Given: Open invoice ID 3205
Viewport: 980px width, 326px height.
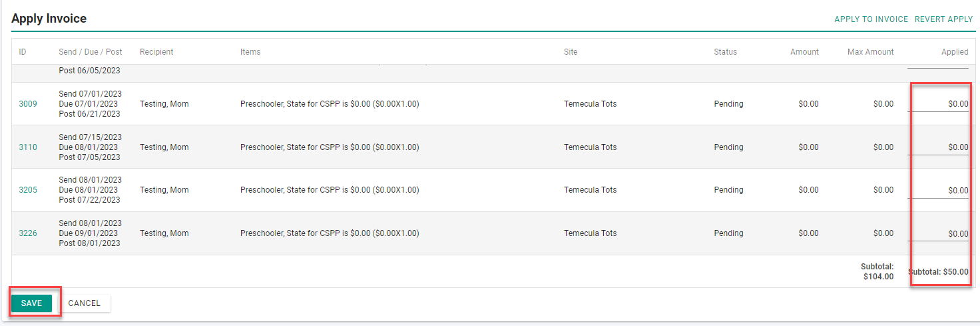Looking at the screenshot, I should pyautogui.click(x=28, y=190).
